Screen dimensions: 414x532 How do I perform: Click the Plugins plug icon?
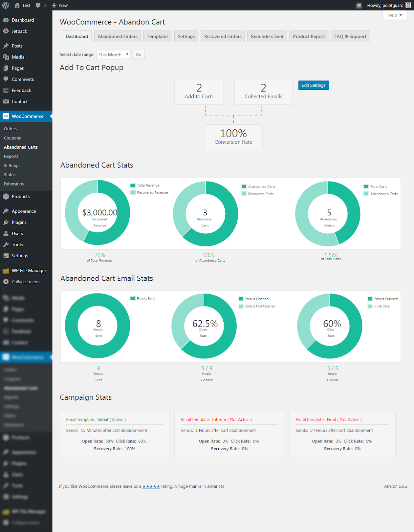[6, 222]
